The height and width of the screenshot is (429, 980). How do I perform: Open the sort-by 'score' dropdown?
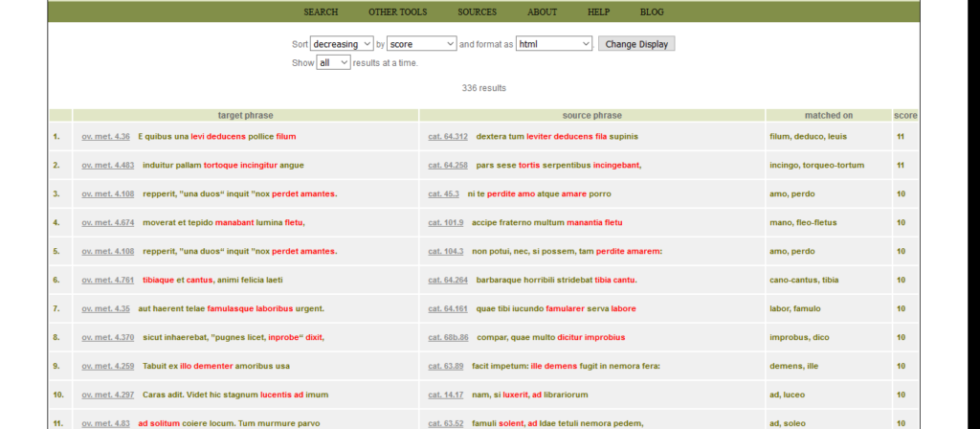coord(422,44)
